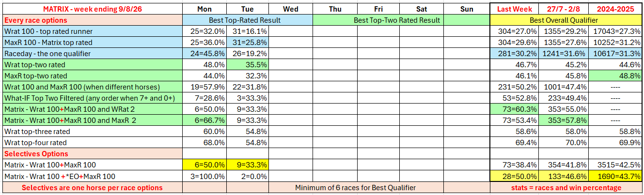Click the 2024-2025 column header
This screenshot has height=195, width=644.
[615, 9]
